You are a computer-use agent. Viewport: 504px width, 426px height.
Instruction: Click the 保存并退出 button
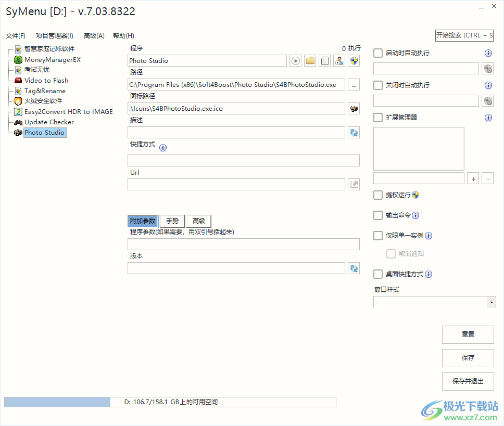point(468,381)
